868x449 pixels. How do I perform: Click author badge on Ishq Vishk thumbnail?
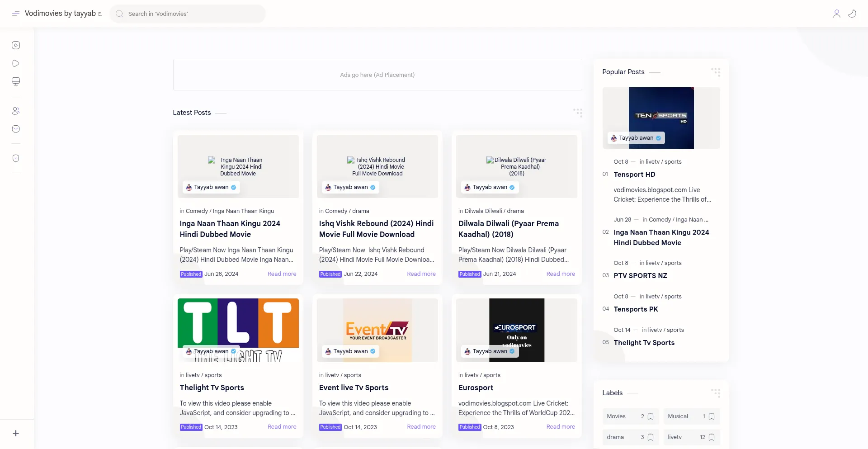pos(350,187)
